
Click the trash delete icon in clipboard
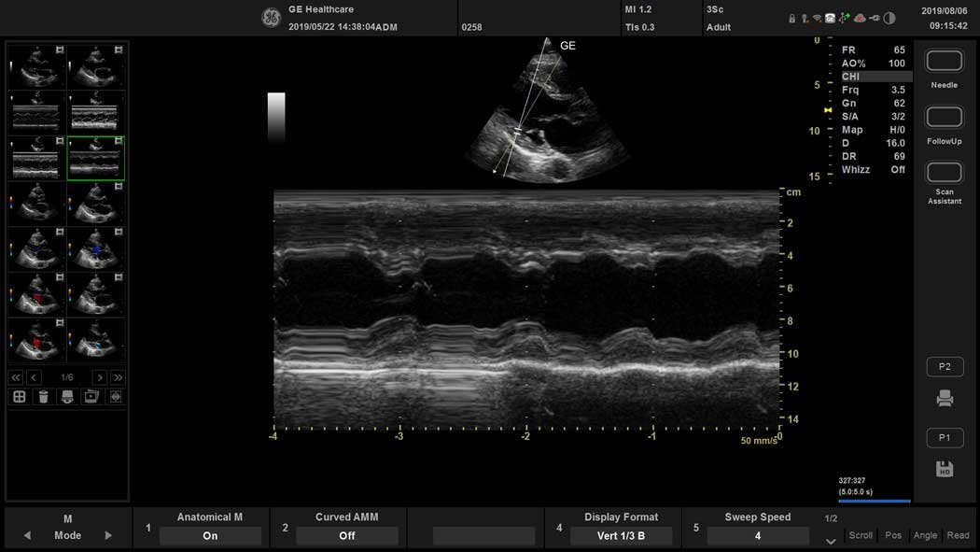coord(43,397)
